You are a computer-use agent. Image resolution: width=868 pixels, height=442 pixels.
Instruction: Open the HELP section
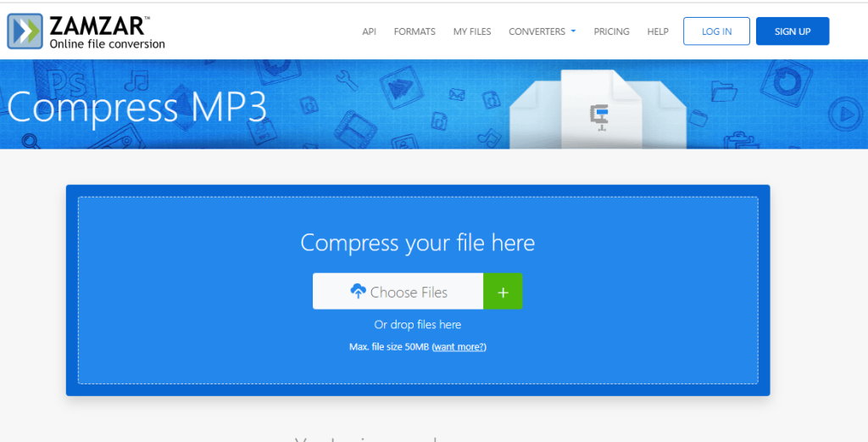click(658, 31)
